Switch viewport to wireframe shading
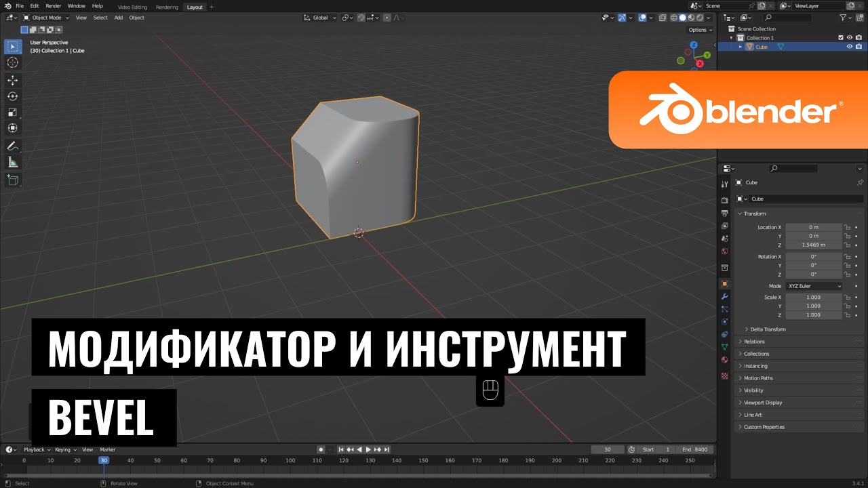 point(675,18)
